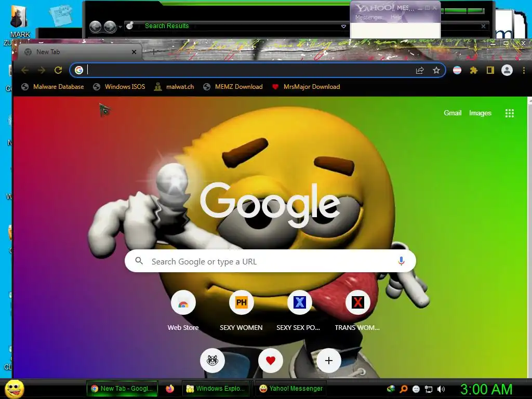Go back in Chrome navigation
Screen dimensions: 532x399
pyautogui.click(x=25, y=70)
